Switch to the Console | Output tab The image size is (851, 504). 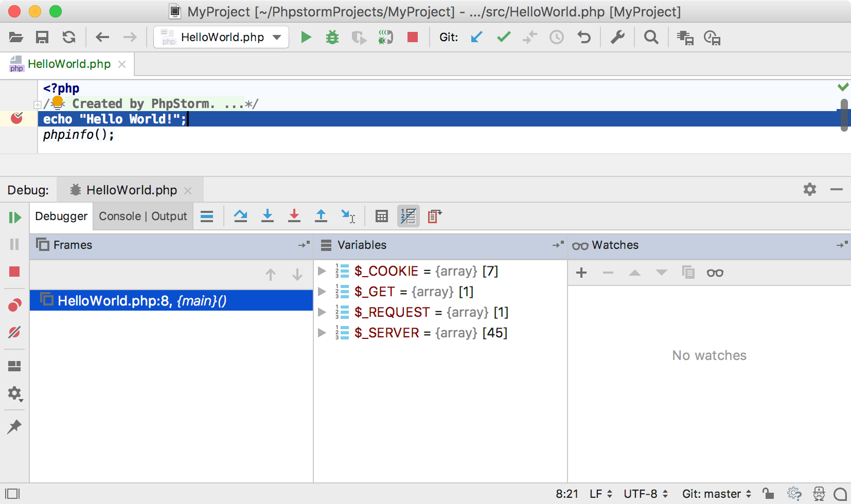143,216
